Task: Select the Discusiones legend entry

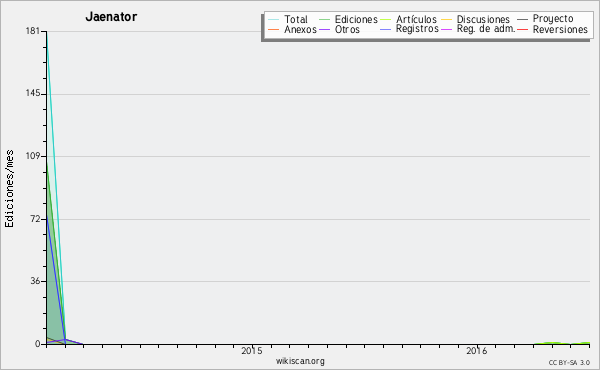Action: (x=483, y=19)
